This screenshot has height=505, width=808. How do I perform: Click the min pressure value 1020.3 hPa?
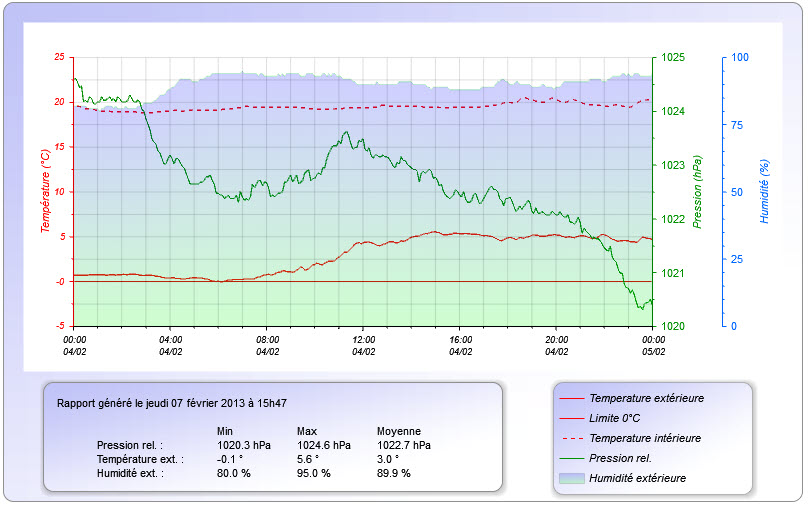[244, 445]
